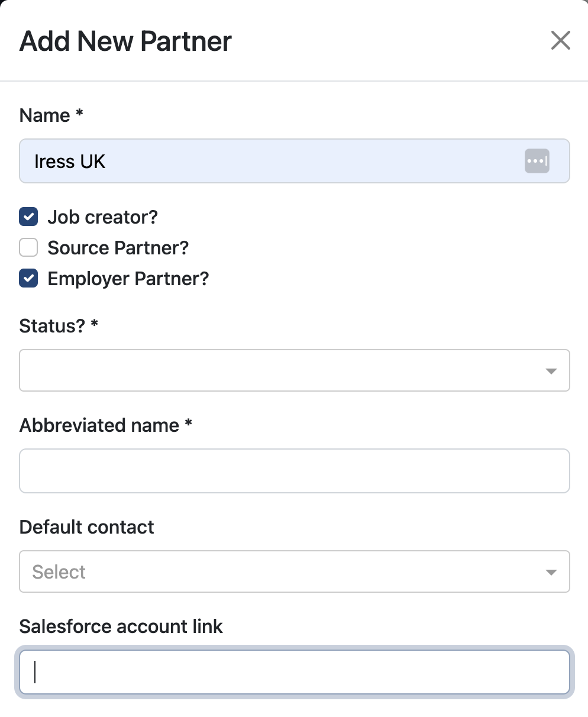Image resolution: width=588 pixels, height=717 pixels.
Task: Click into the Abbreviated name text box
Action: click(x=294, y=471)
